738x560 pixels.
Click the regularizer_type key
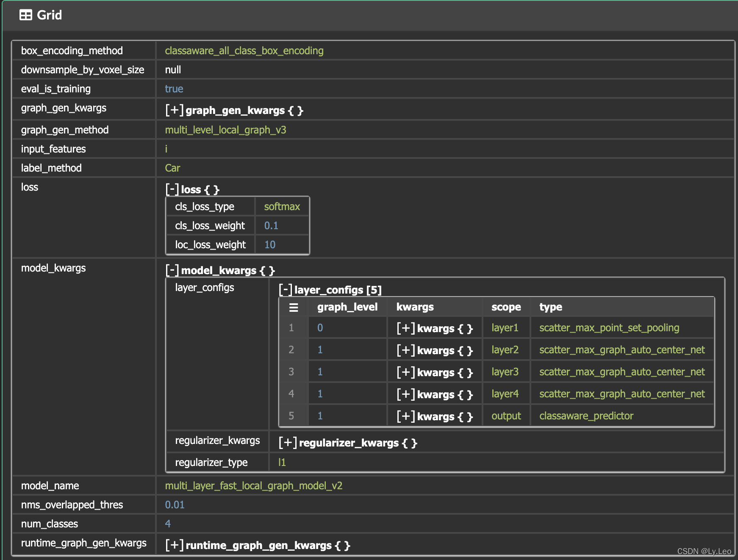tap(211, 463)
